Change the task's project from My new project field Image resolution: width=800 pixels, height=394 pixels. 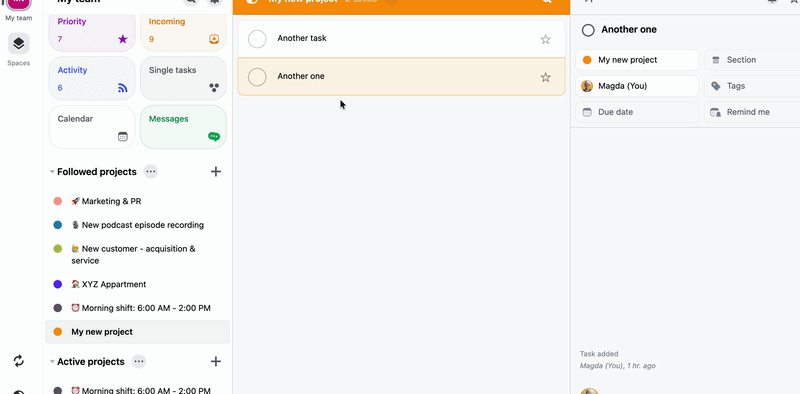637,60
